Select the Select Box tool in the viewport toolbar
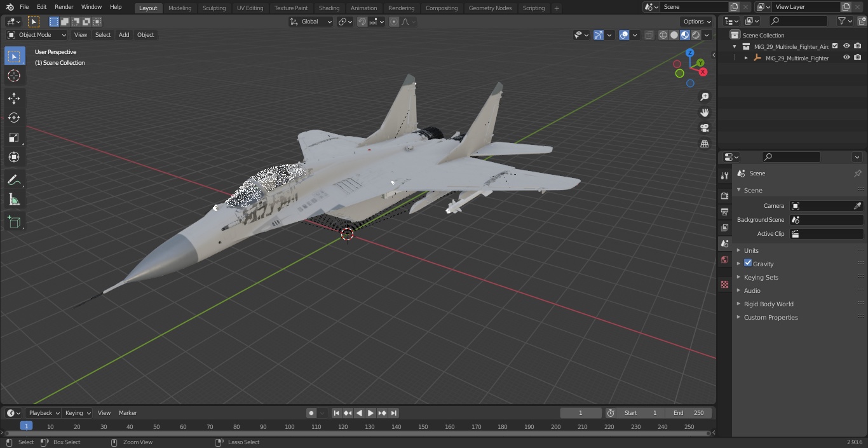The height and width of the screenshot is (448, 868). pyautogui.click(x=14, y=56)
